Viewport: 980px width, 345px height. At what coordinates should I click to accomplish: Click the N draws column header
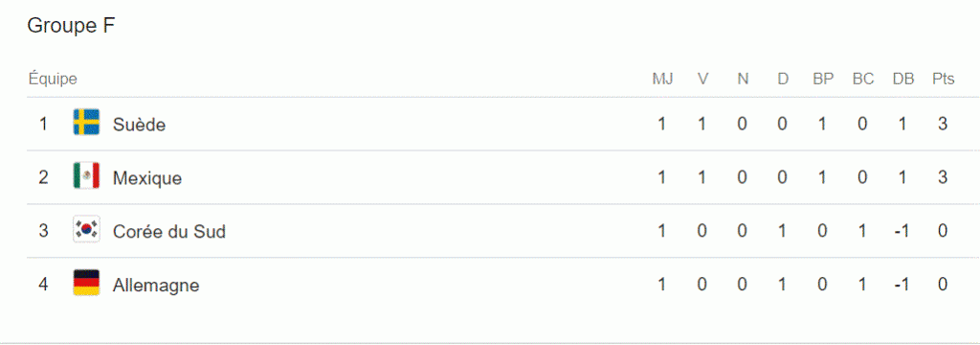point(743,80)
